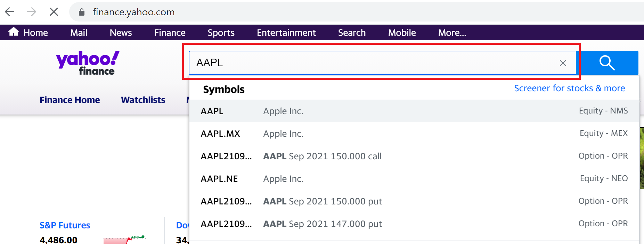
Task: Stop page loading with X button
Action: (x=54, y=12)
